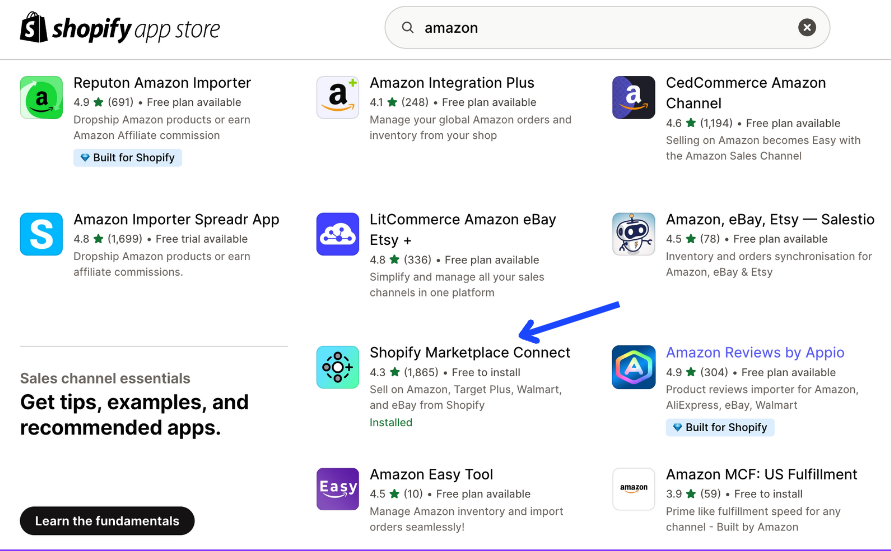Image resolution: width=891 pixels, height=551 pixels.
Task: Click the 4.8 (336) rating text
Action: pos(401,260)
